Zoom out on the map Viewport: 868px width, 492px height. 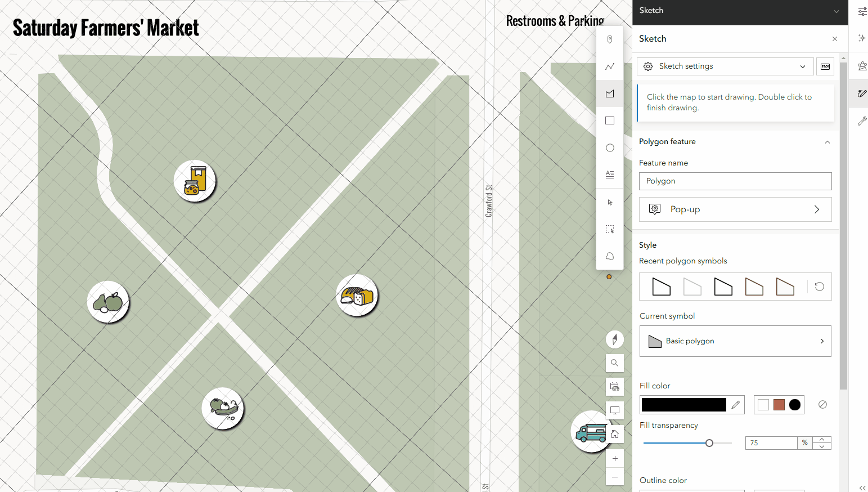tap(615, 477)
